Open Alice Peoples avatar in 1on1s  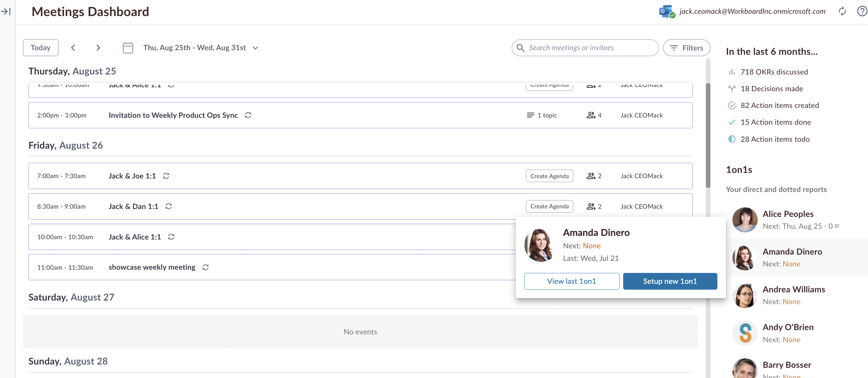pos(745,220)
